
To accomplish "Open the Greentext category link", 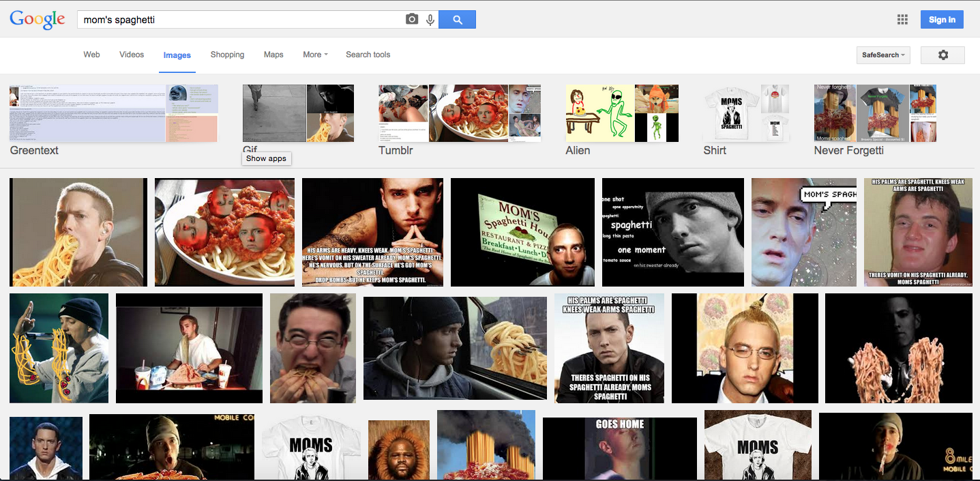I will (34, 150).
